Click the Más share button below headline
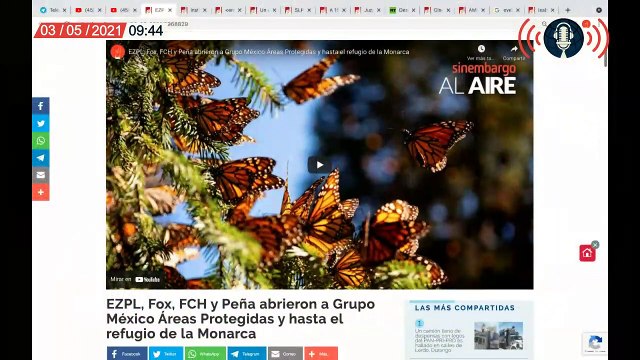The height and width of the screenshot is (360, 640). pos(321,353)
